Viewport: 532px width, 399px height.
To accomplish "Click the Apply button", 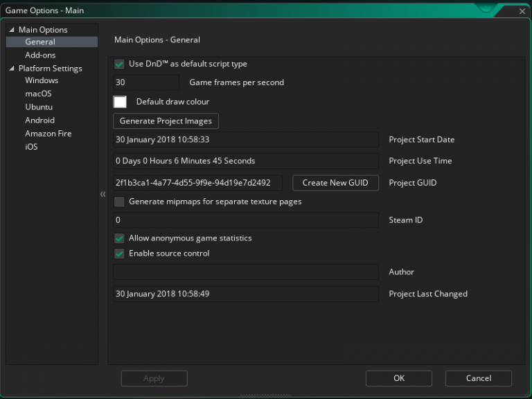I will click(154, 378).
